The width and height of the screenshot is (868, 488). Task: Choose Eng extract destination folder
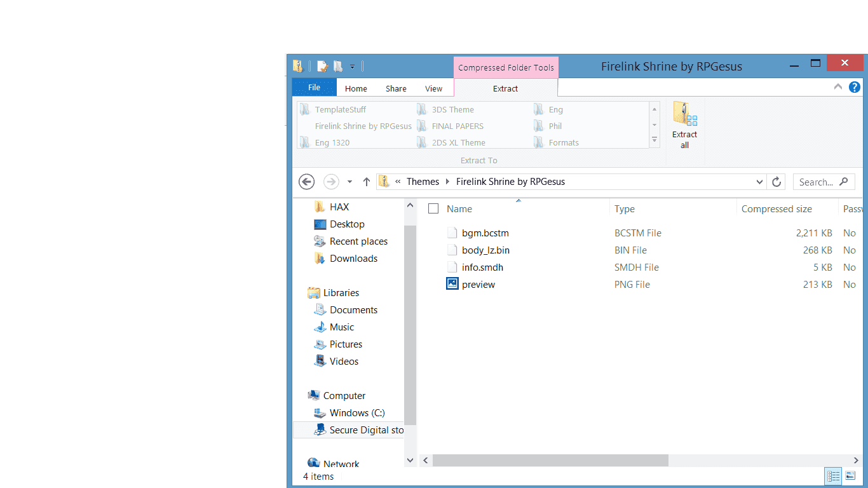pos(556,109)
